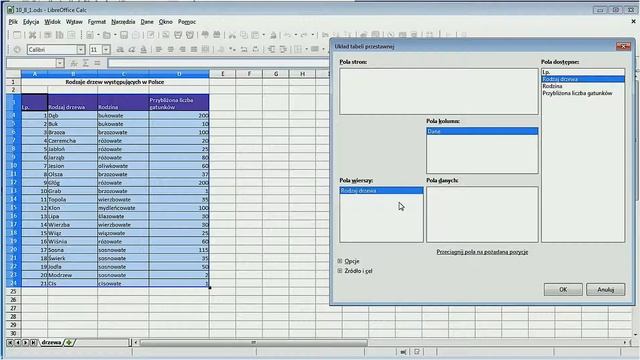Open the Wstaw menu
The image size is (640, 360).
tap(74, 22)
